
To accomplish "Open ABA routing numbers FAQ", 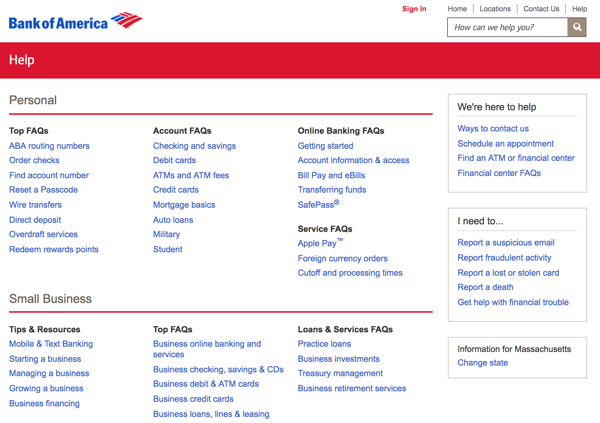I will (49, 146).
